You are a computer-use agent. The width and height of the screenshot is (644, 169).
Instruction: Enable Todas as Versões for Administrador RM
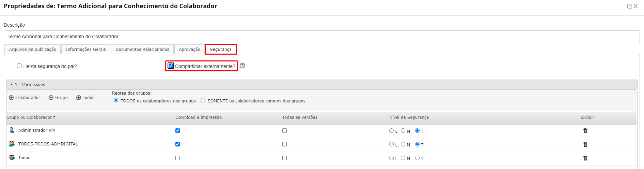pyautogui.click(x=284, y=131)
